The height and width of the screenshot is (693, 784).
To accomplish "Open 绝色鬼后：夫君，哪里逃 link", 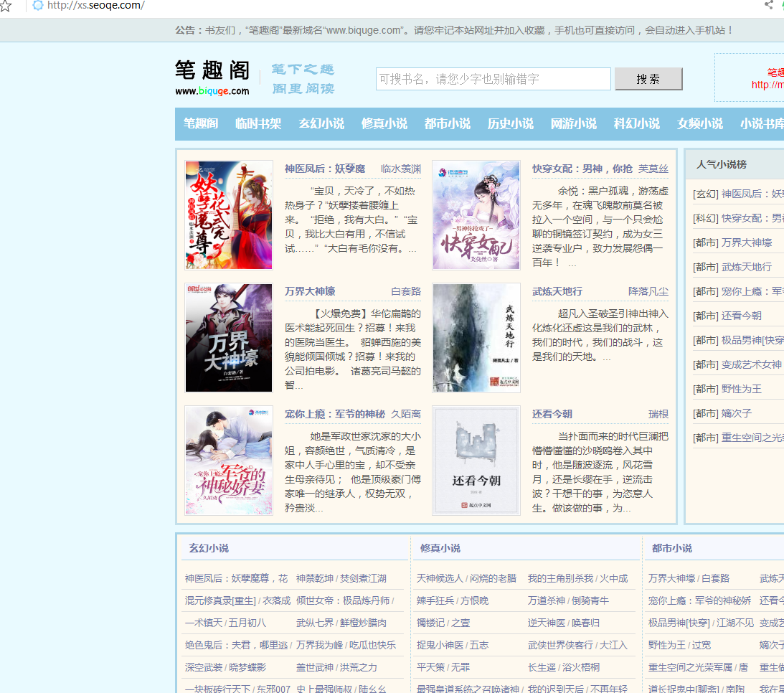I will [236, 645].
